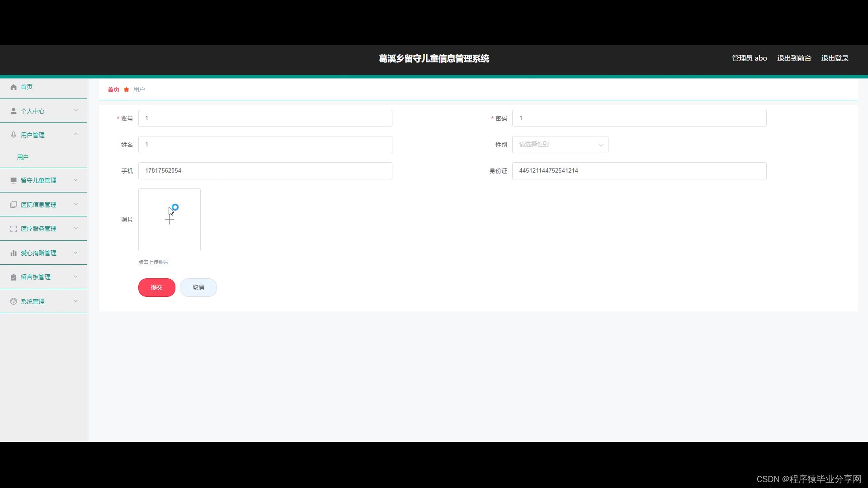868x488 pixels.
Task: Select the 用户 submenu item
Action: pos(23,157)
